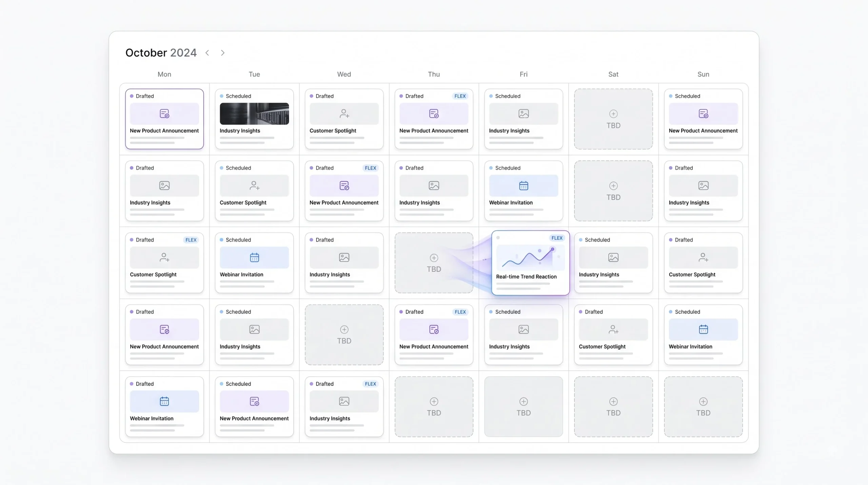
Task: Open Real-time Trend Reaction chart thumbnail
Action: pyautogui.click(x=530, y=257)
